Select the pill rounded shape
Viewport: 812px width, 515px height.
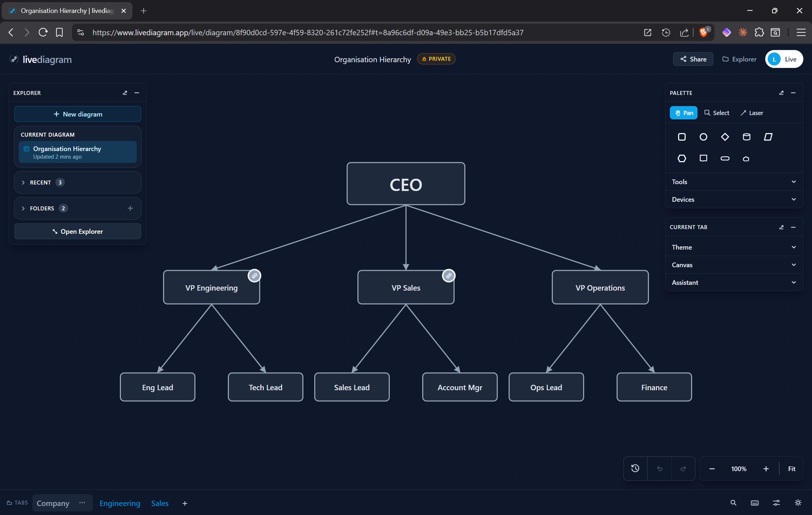[x=725, y=158]
